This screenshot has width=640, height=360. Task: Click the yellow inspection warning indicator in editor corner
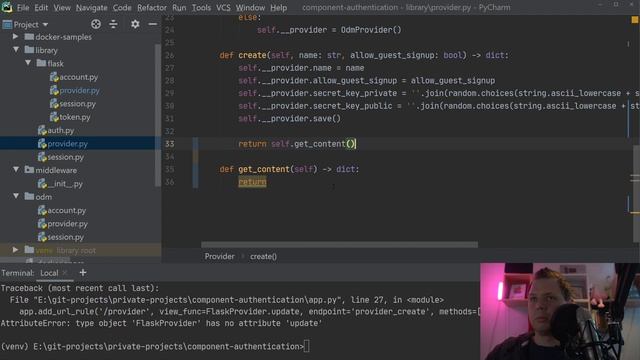pyautogui.click(x=635, y=20)
